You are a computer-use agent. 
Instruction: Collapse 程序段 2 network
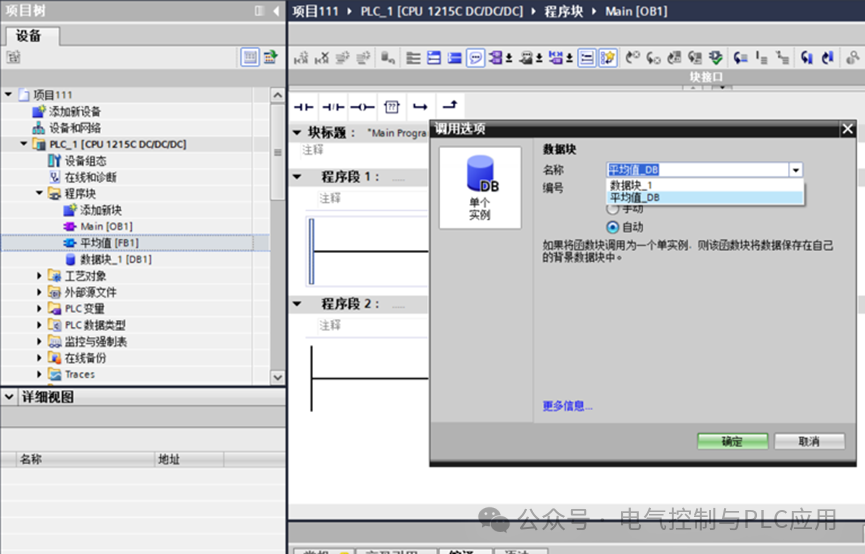click(x=297, y=304)
